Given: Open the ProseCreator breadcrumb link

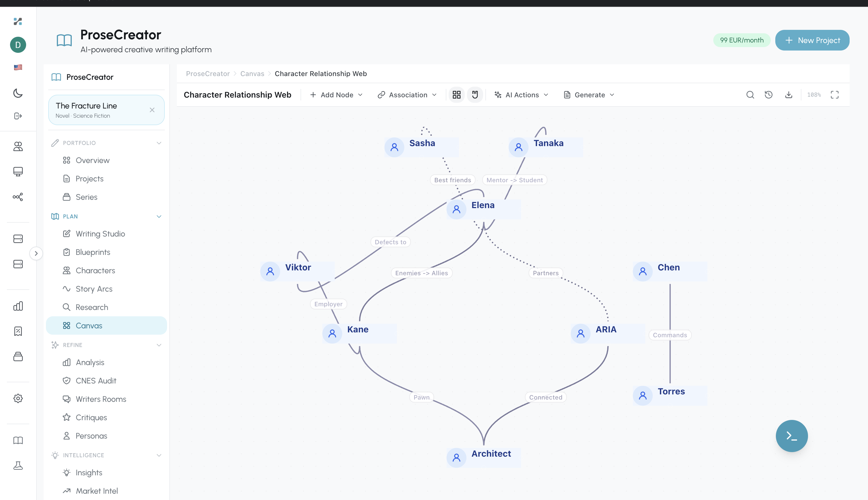Looking at the screenshot, I should point(208,73).
